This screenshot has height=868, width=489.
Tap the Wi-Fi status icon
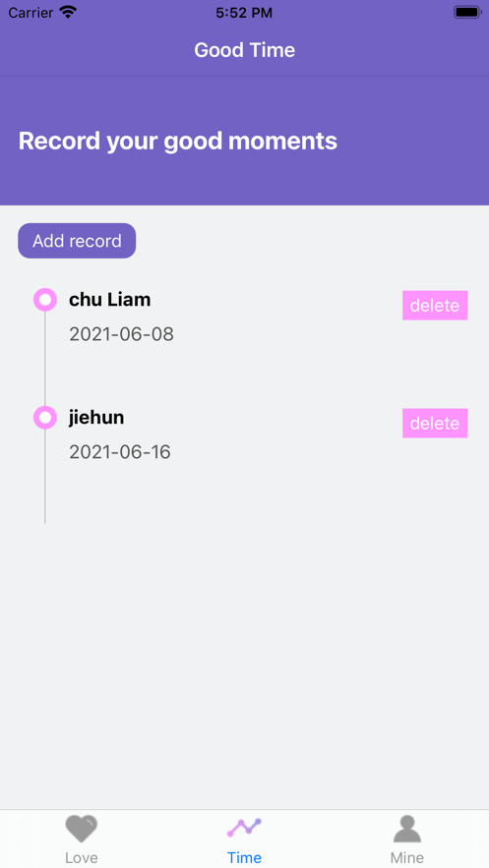pyautogui.click(x=68, y=12)
